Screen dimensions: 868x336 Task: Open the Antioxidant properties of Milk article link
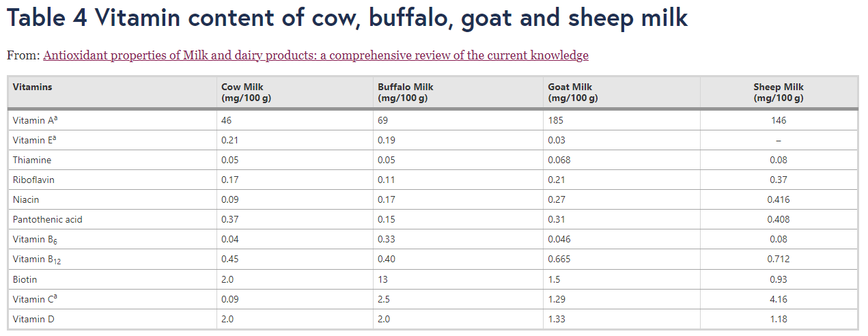(316, 55)
